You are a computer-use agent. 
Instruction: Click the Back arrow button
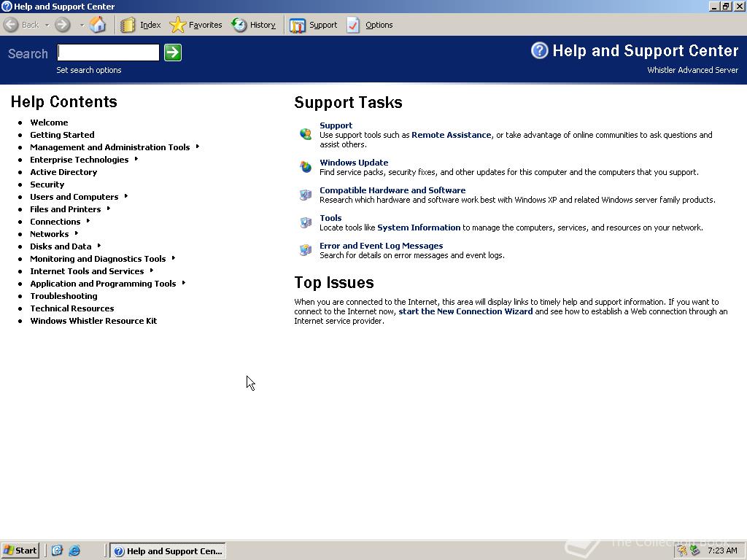tap(11, 25)
